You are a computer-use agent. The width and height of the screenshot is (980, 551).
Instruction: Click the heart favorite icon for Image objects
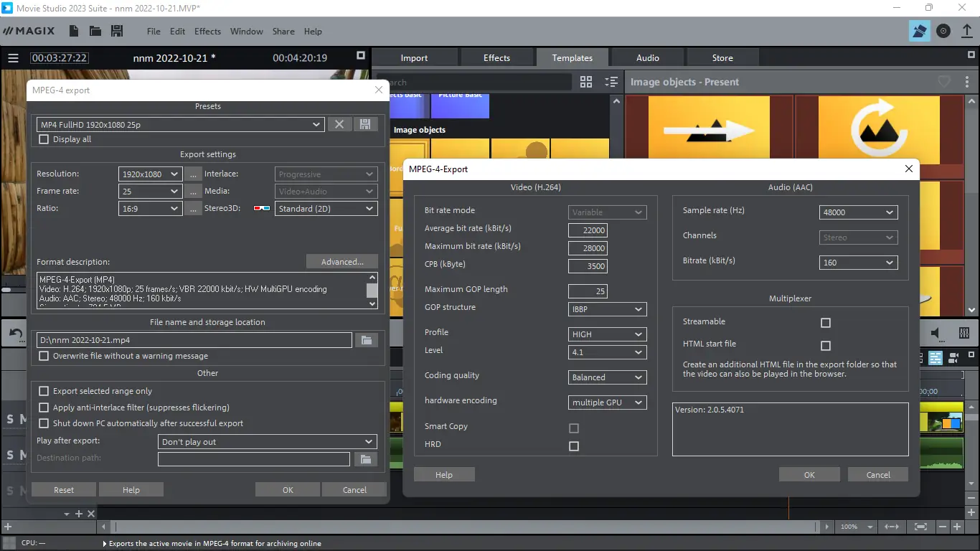[944, 82]
